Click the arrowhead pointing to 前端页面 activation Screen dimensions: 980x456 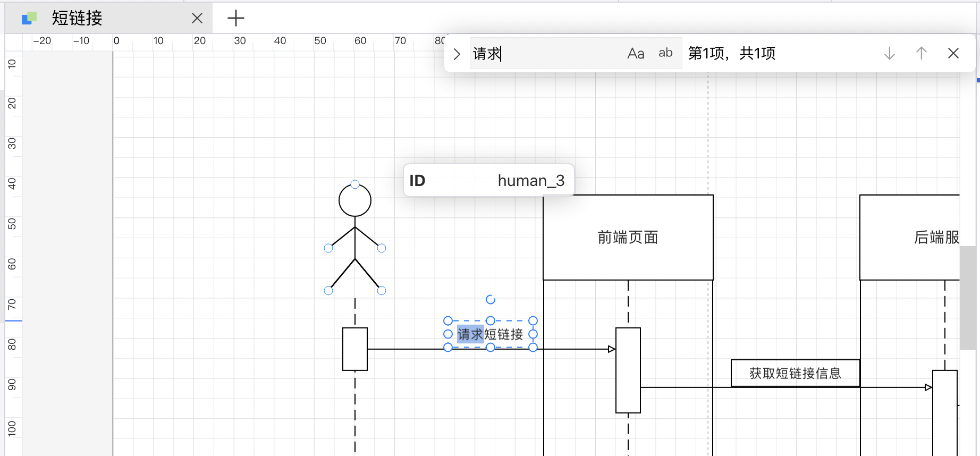pyautogui.click(x=612, y=349)
